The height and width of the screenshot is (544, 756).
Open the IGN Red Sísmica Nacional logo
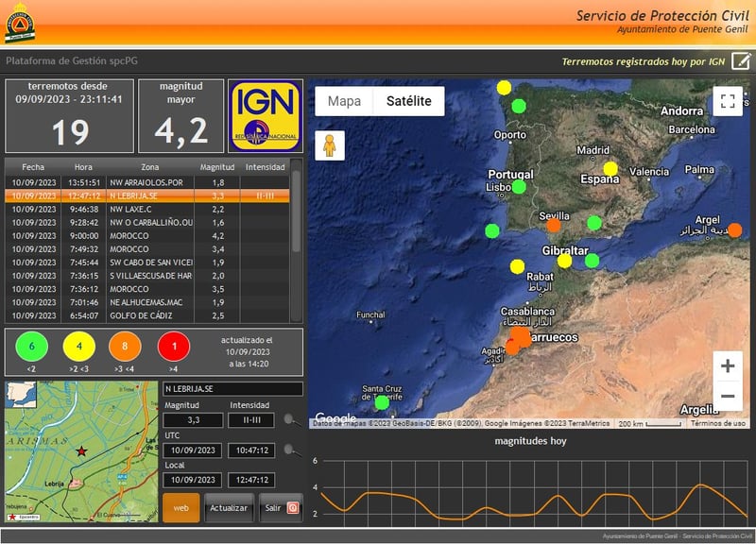(266, 115)
